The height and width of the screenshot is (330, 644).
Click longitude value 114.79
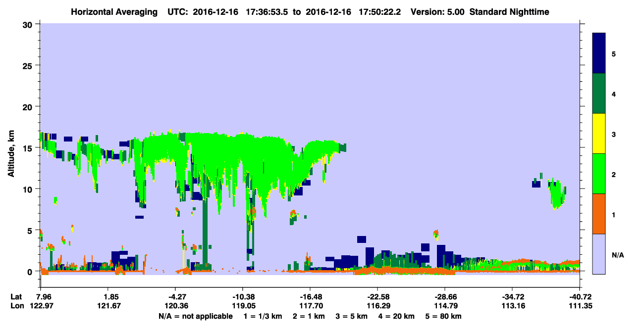(x=445, y=306)
